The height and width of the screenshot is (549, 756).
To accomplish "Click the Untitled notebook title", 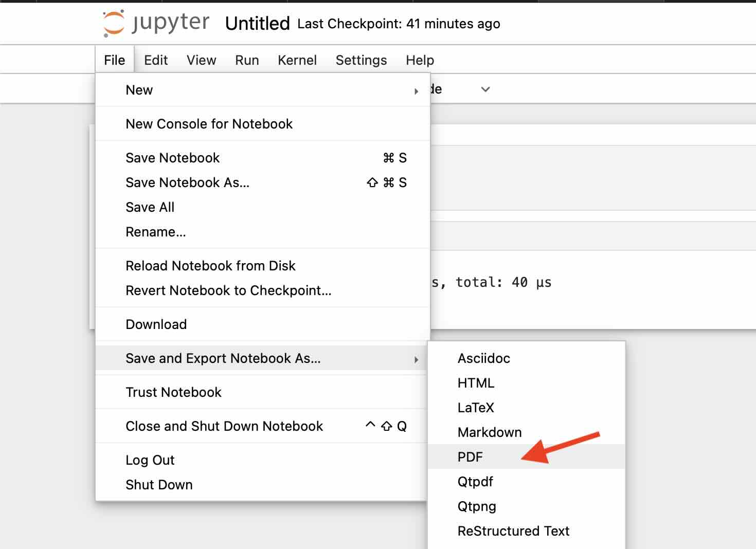I will (257, 23).
